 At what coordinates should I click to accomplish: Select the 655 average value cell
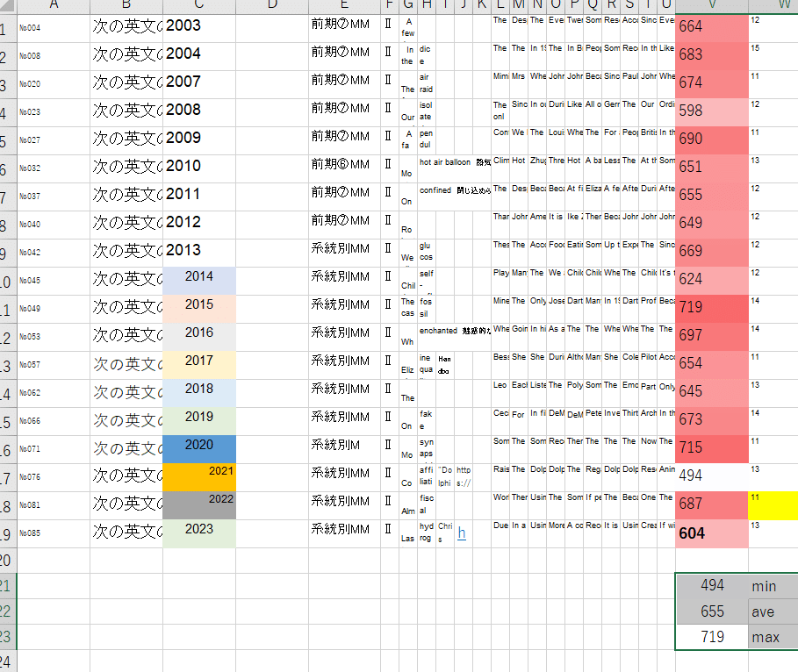point(711,611)
